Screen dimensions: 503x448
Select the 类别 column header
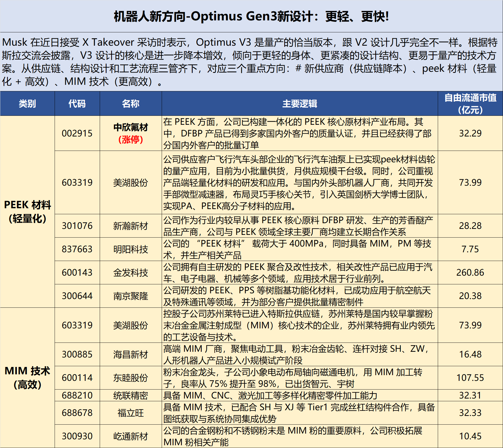click(27, 104)
